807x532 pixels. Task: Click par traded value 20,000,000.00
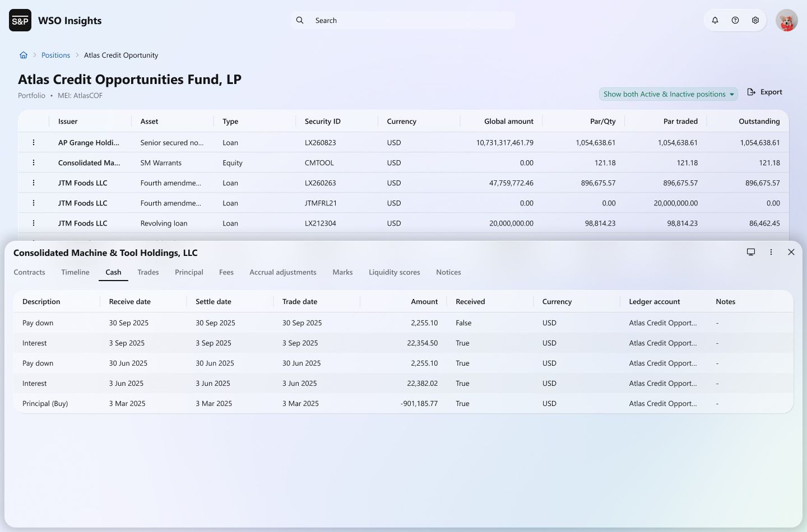click(x=676, y=203)
